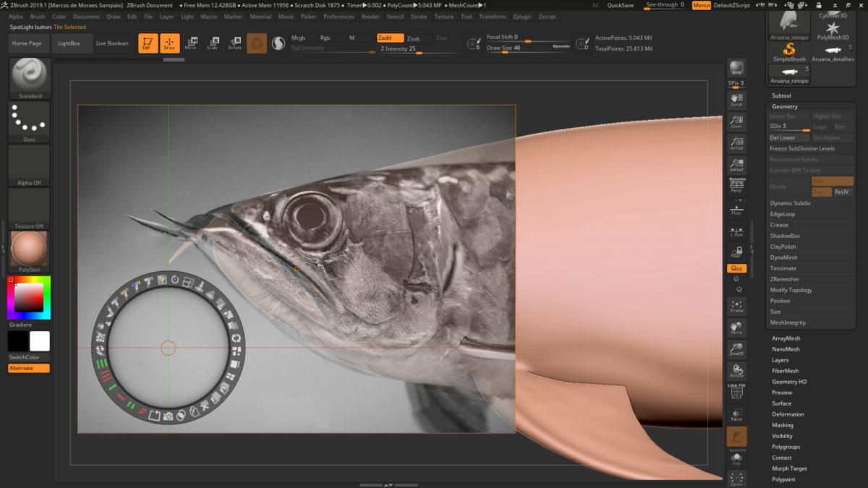Open the Zplugin menu
Screen dimensions: 868x488
tap(522, 16)
